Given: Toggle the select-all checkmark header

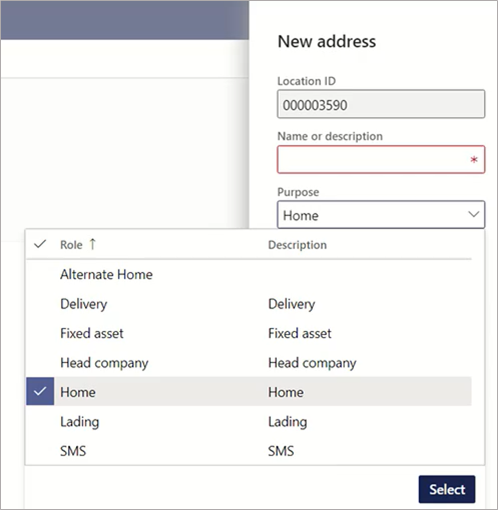Looking at the screenshot, I should point(40,244).
